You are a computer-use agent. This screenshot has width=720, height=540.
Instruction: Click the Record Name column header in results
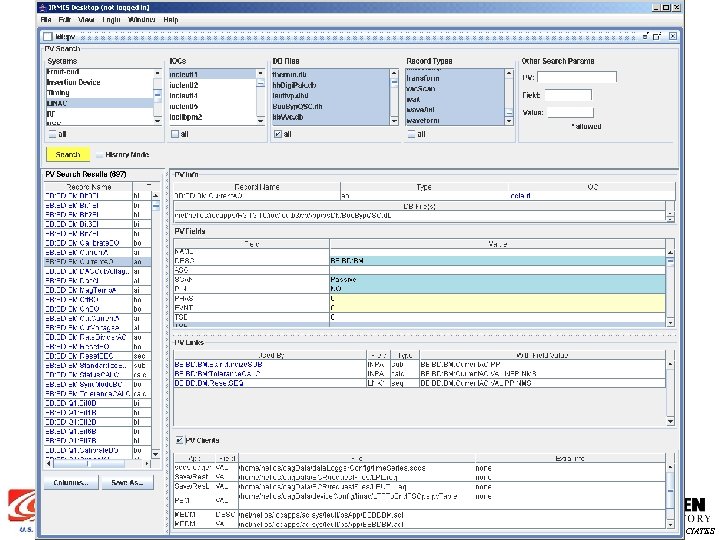pos(88,186)
